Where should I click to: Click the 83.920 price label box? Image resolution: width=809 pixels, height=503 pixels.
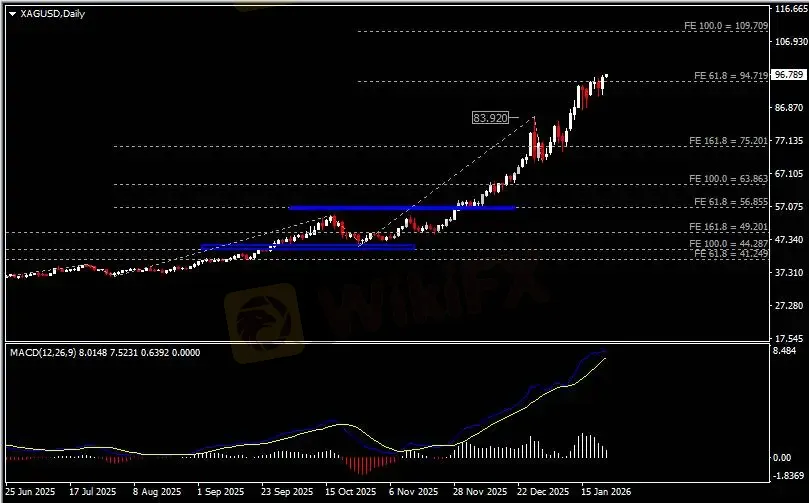click(490, 118)
